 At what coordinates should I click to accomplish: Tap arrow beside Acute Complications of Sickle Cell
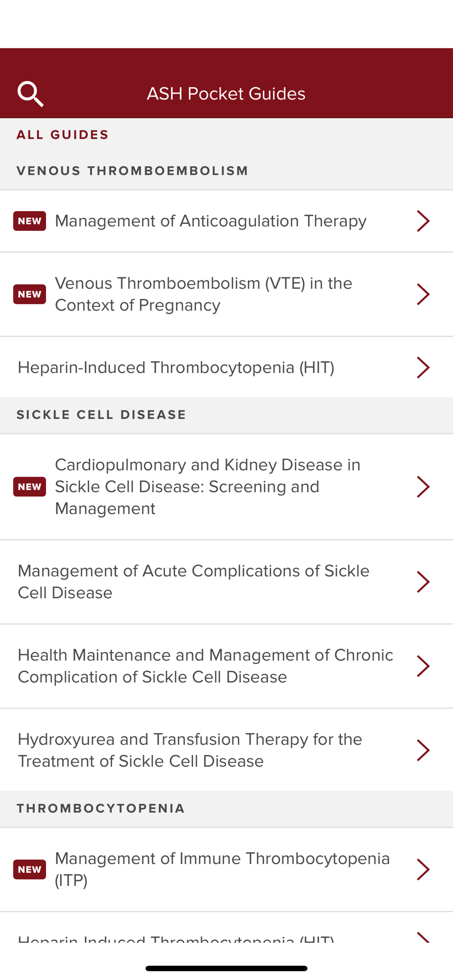(423, 582)
